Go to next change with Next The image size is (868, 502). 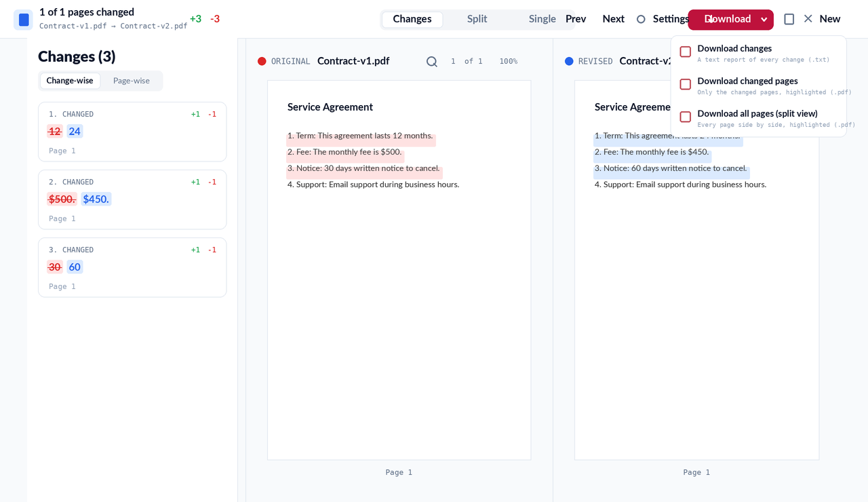tap(614, 19)
